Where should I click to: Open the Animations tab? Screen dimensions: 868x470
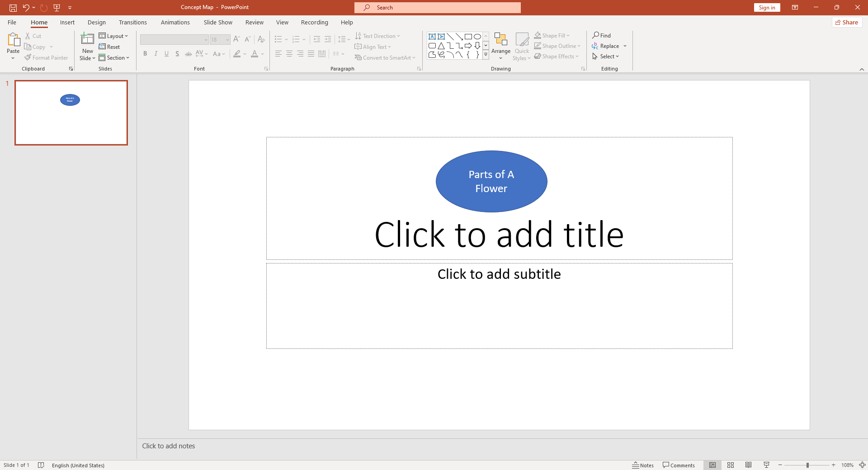coord(175,22)
